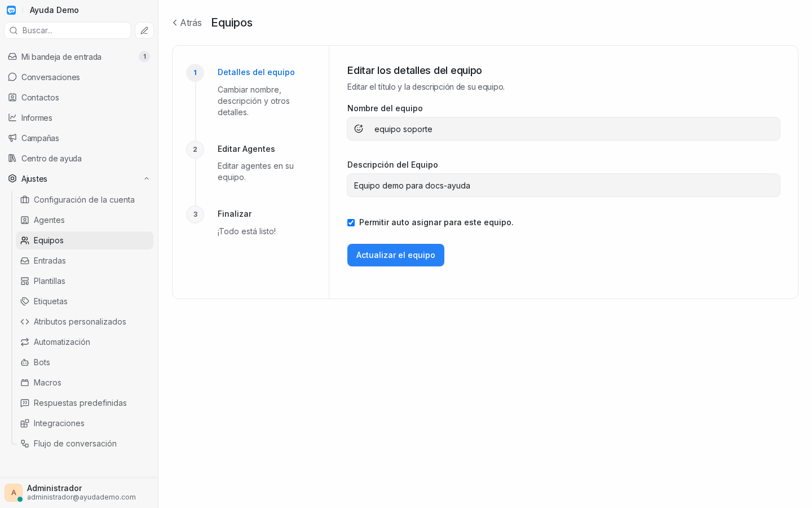Click the search magnifier icon
Screen dimensions: 812x508
(14, 30)
